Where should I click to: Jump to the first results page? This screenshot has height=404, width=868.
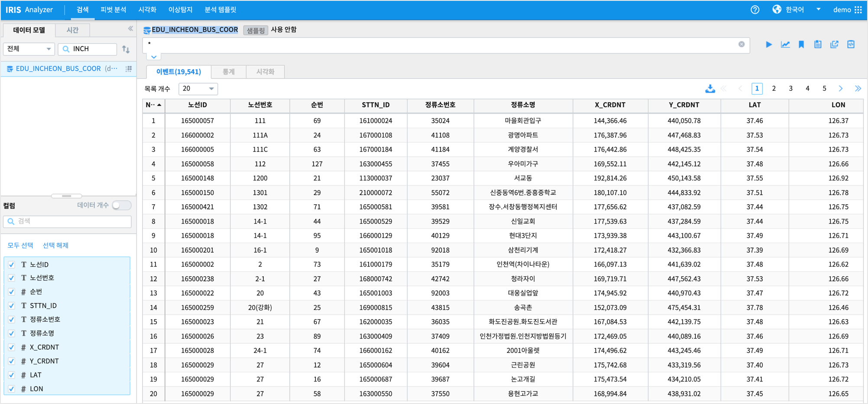coord(724,88)
